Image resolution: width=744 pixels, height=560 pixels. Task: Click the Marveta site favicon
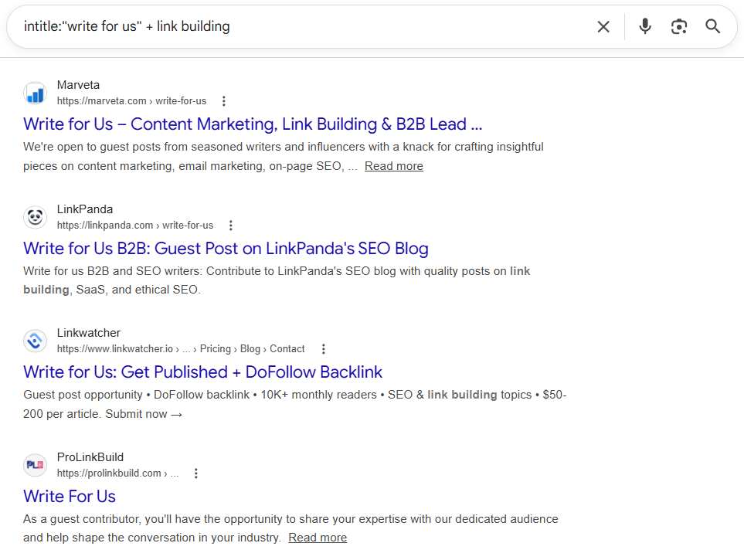pyautogui.click(x=35, y=93)
